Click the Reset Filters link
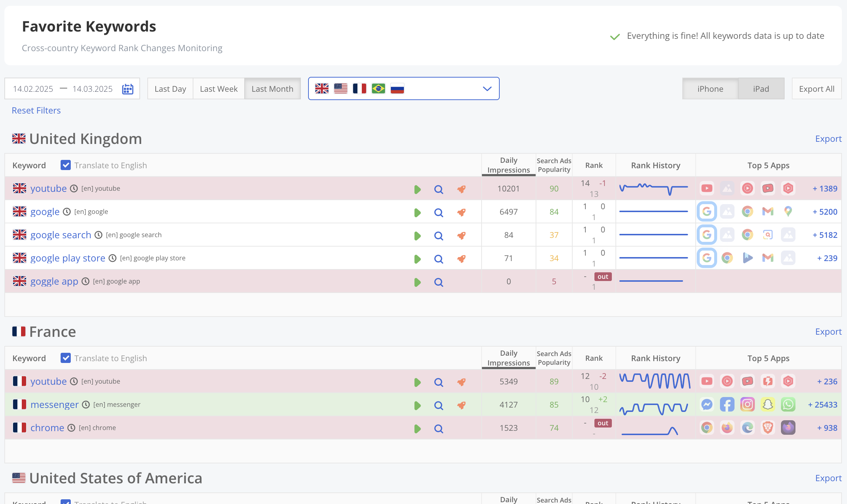This screenshot has height=504, width=847. point(36,111)
